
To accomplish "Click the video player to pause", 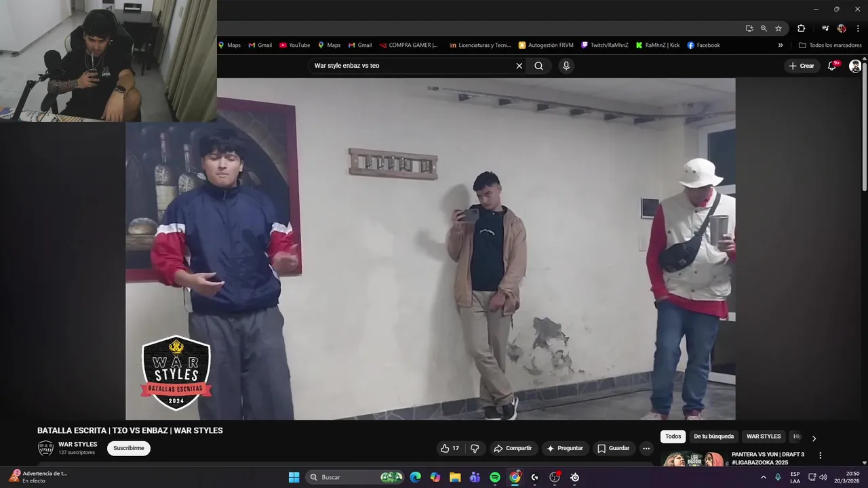I will pyautogui.click(x=430, y=249).
